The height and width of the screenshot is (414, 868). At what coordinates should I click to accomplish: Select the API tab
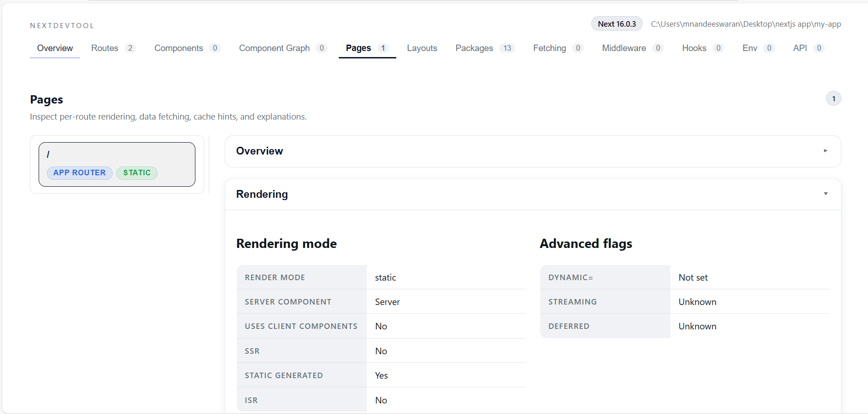[800, 48]
